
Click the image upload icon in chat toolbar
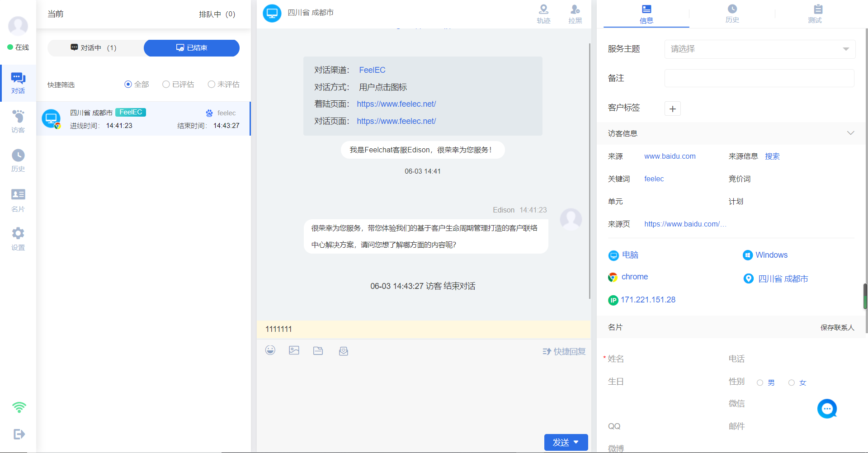(294, 350)
